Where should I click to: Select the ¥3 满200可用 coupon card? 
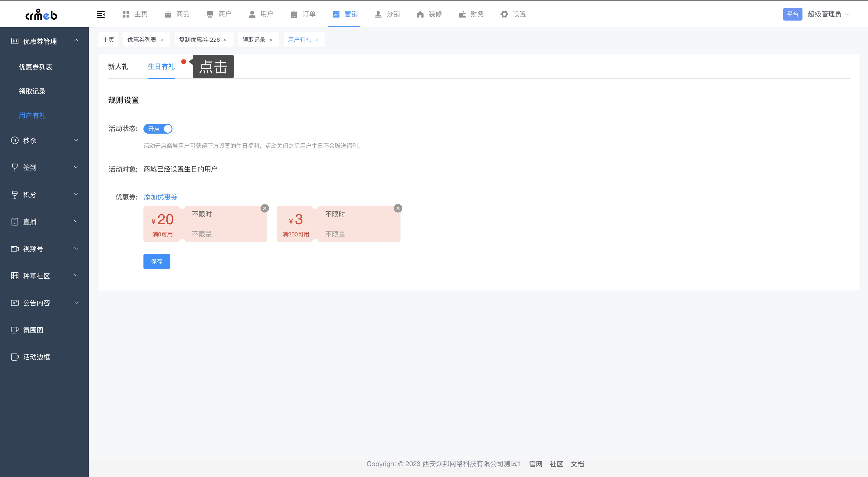[x=338, y=224]
